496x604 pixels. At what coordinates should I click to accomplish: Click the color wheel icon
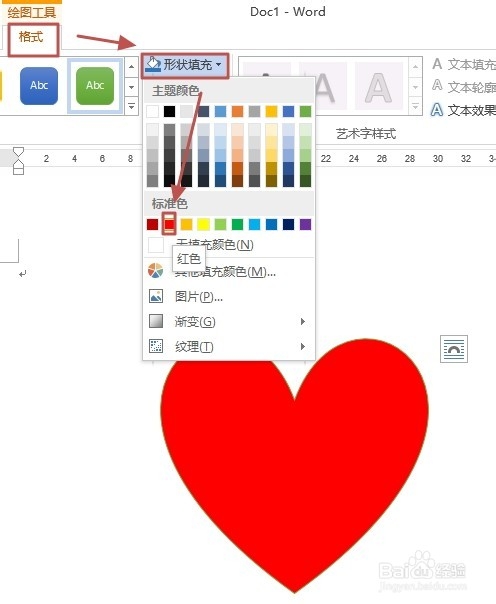coord(156,271)
